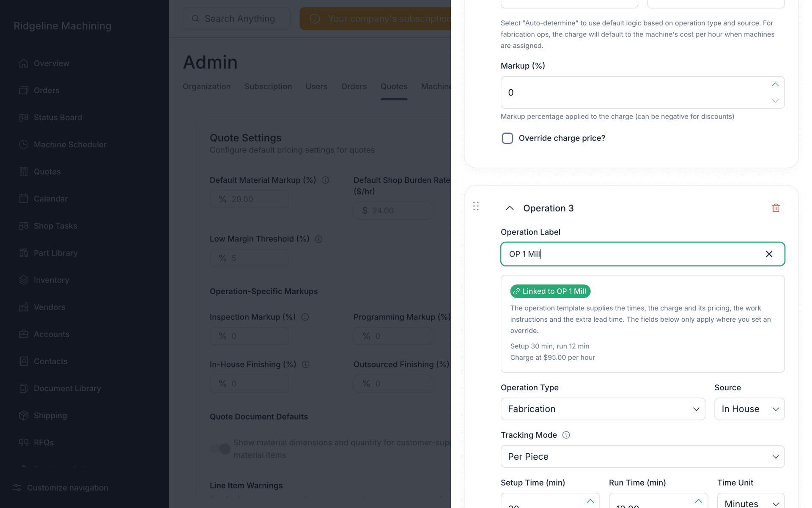
Task: Switch to the Organization tab
Action: [x=207, y=86]
